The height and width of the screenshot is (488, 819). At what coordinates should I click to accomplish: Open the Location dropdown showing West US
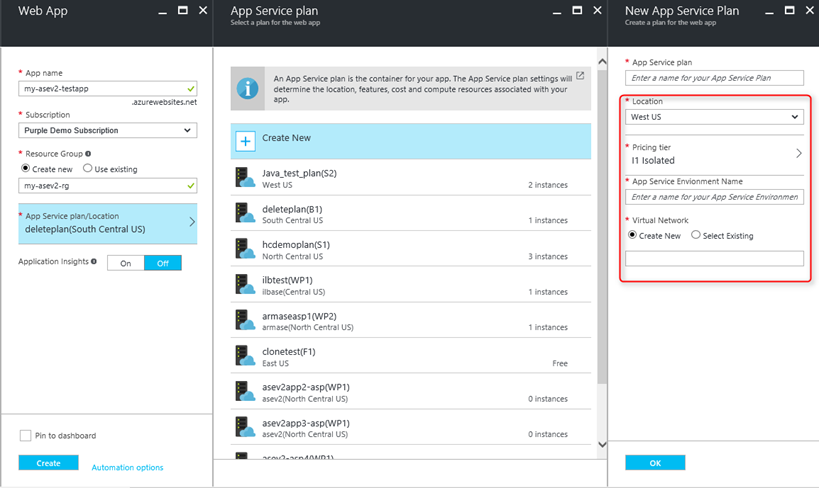pyautogui.click(x=714, y=117)
